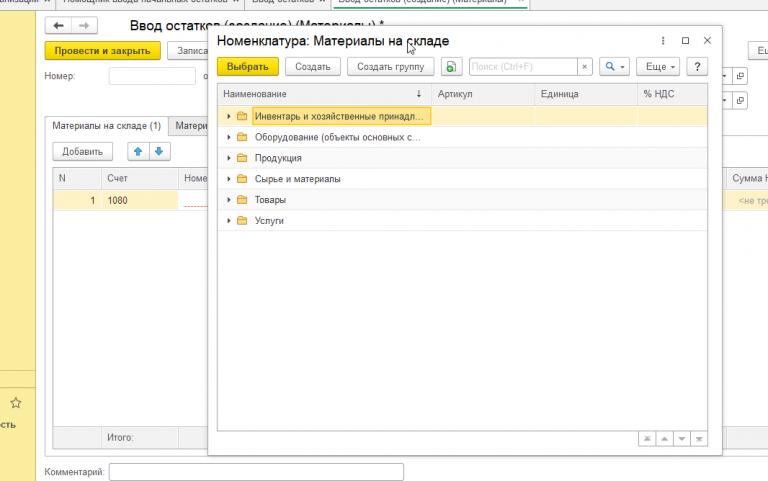Maximize the Номенклатура dialog

tap(685, 41)
